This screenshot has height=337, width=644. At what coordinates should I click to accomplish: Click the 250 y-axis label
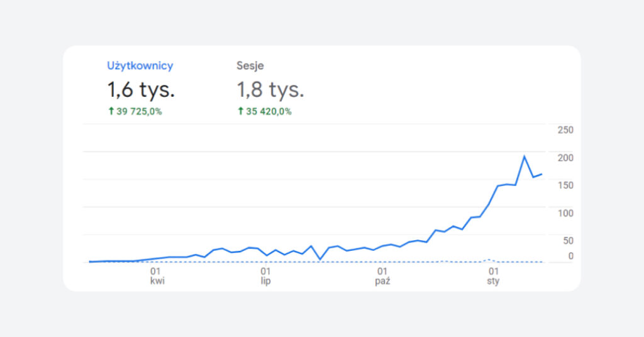pos(565,130)
